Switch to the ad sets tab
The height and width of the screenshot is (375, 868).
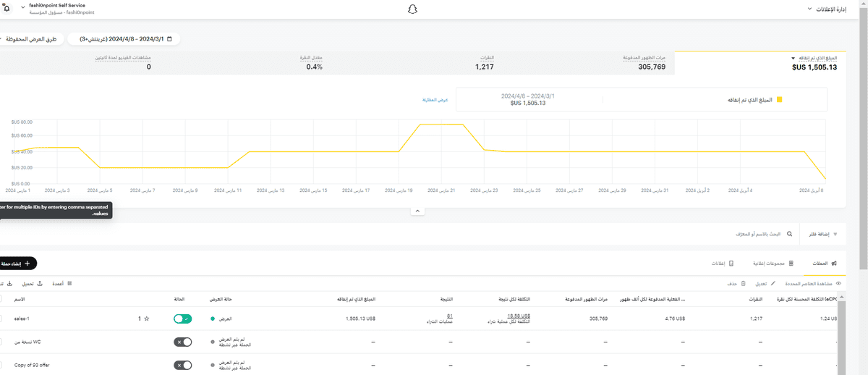[x=769, y=264]
